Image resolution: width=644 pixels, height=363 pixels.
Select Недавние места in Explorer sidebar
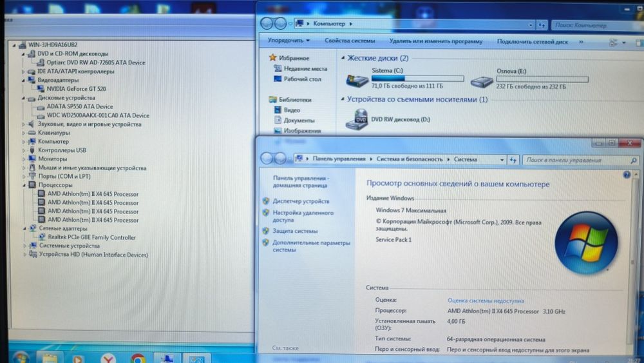point(305,68)
